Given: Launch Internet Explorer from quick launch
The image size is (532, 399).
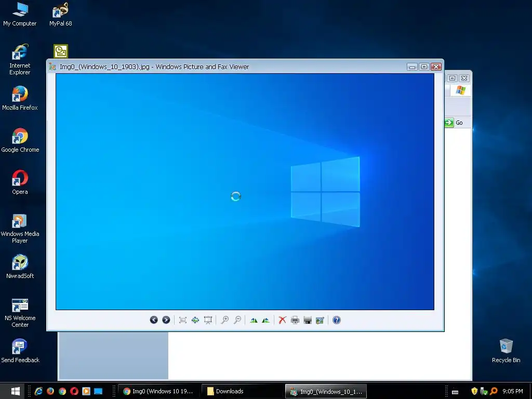Looking at the screenshot, I should (x=38, y=391).
